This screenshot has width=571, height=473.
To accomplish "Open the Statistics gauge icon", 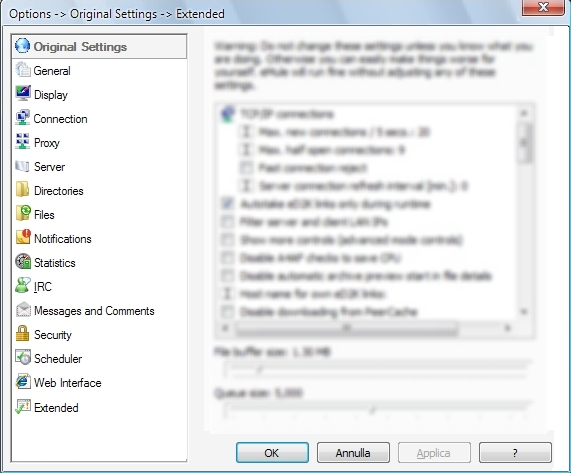I will pos(23,262).
